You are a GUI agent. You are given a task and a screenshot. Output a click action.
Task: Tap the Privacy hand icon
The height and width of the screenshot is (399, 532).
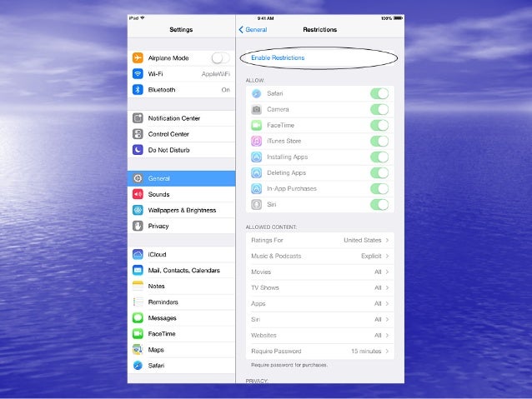tap(138, 226)
